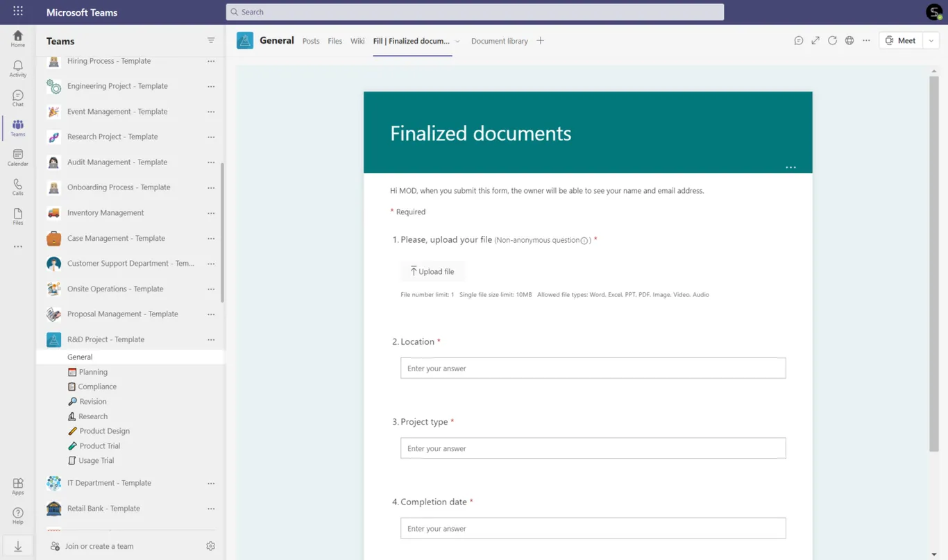
Task: Open more options for Event Management - Template
Action: coord(211,112)
